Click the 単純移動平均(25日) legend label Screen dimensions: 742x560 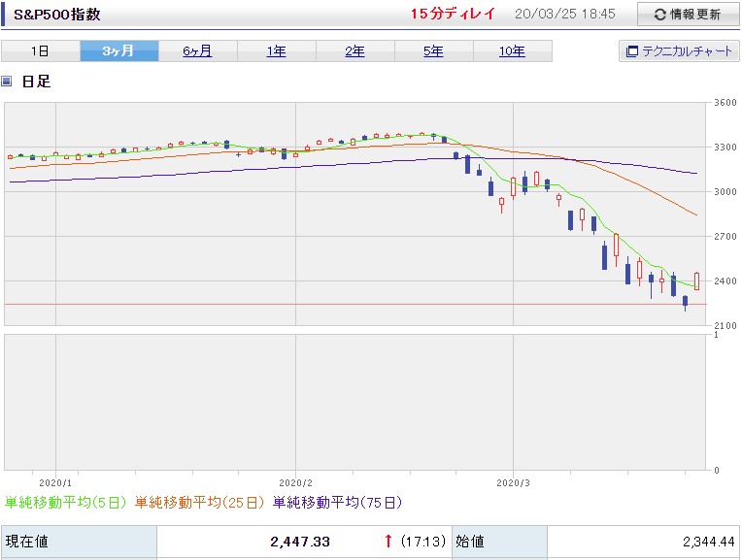199,503
